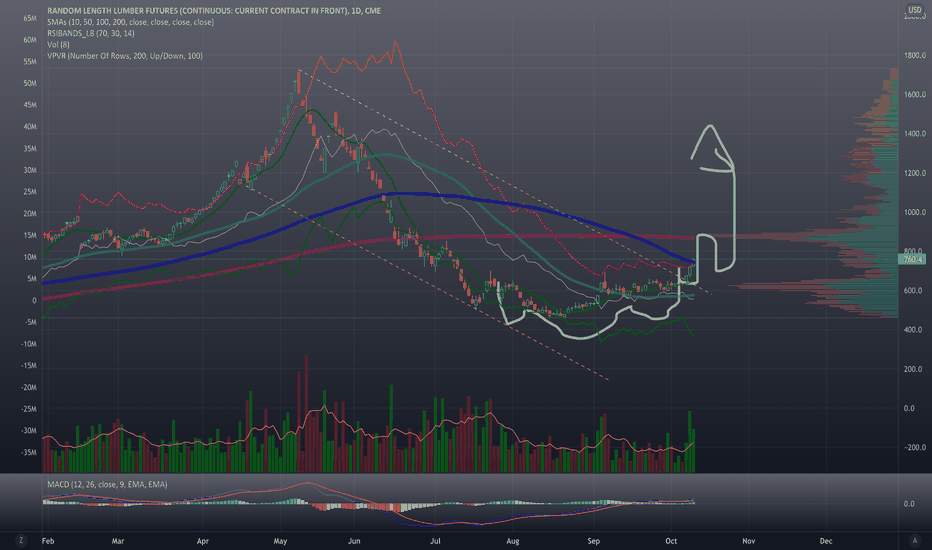Viewport: 932px width, 550px height.
Task: Click the Dec label on time axis
Action: 826,541
